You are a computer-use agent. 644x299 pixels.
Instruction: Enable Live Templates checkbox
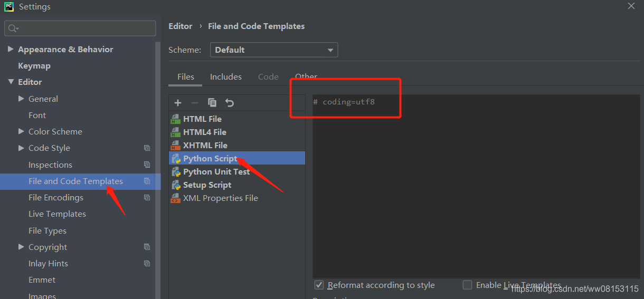[467, 285]
